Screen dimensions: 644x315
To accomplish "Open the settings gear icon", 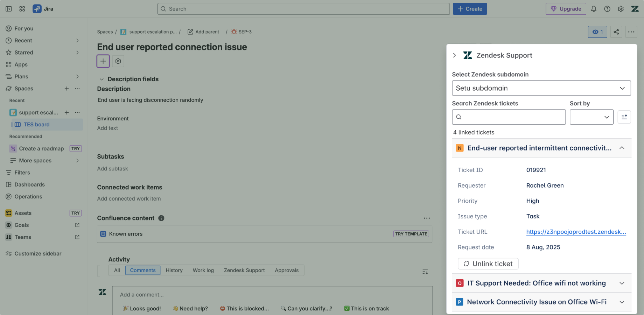I will pos(621,9).
